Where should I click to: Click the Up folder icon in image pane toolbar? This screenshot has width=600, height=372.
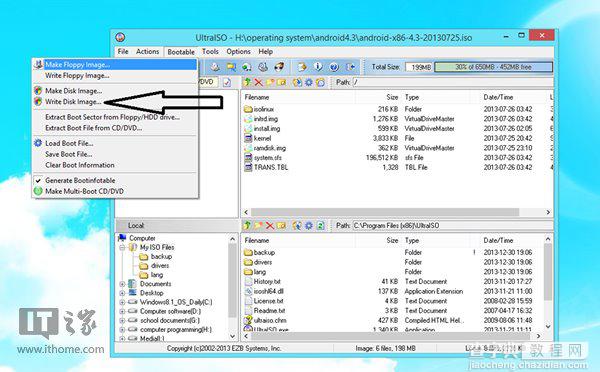point(248,82)
